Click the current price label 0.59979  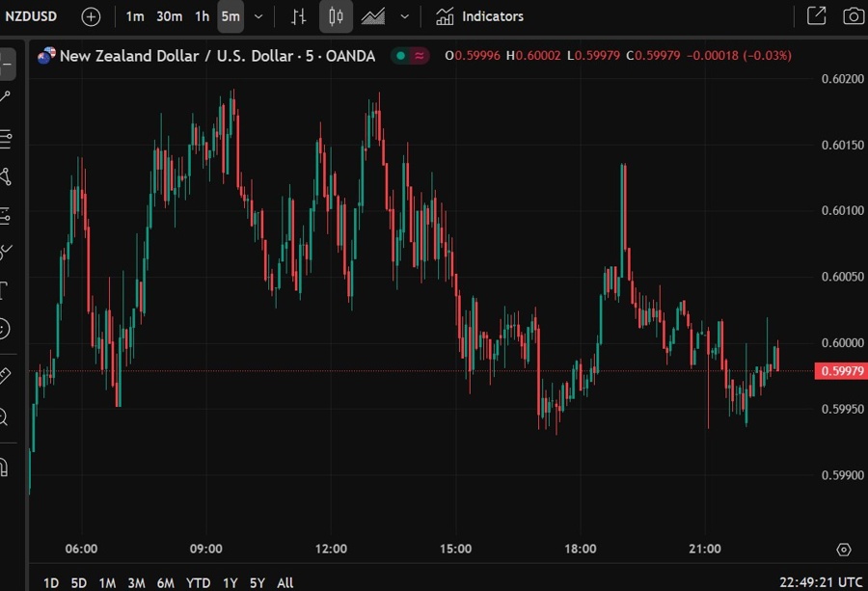(840, 371)
